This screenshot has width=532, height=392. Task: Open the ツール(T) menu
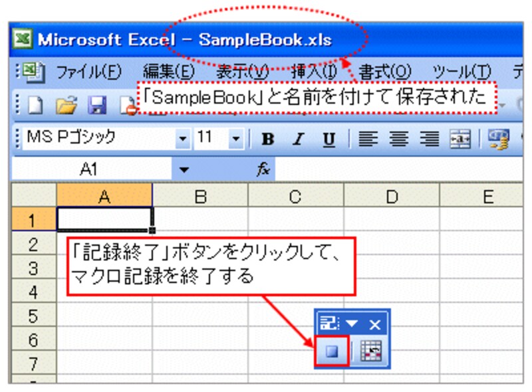[x=462, y=72]
